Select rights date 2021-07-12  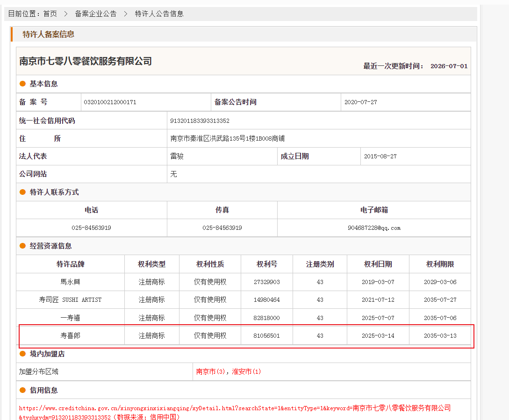(378, 300)
